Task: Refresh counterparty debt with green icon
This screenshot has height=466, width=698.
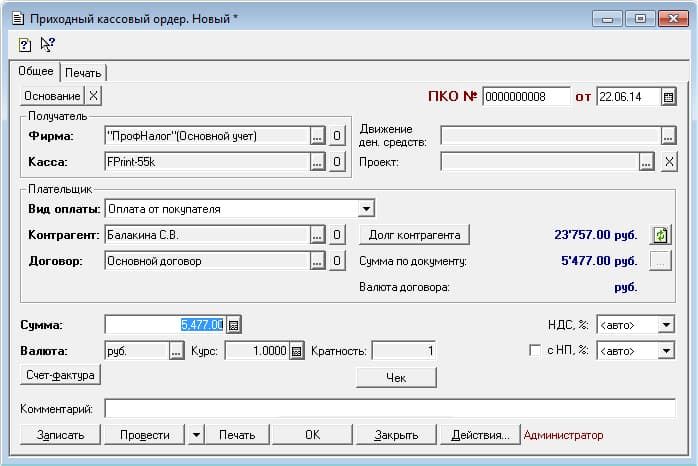Action: 661,235
